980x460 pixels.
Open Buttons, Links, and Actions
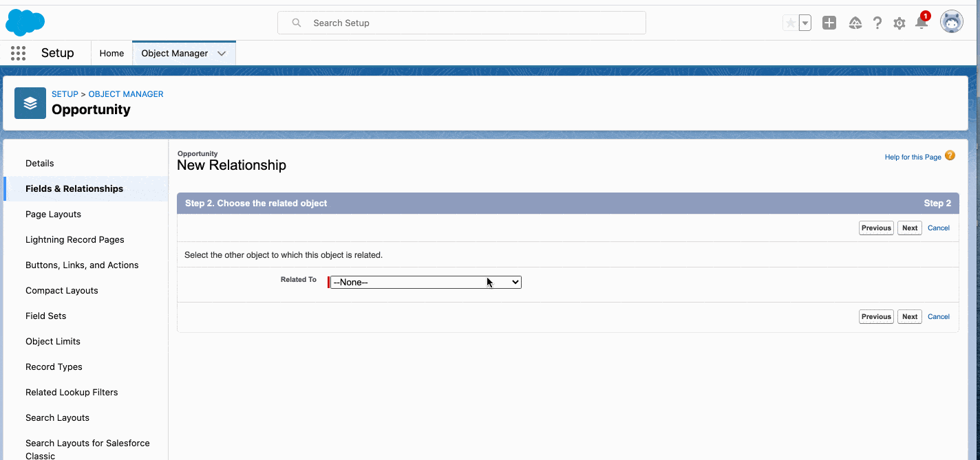tap(82, 265)
